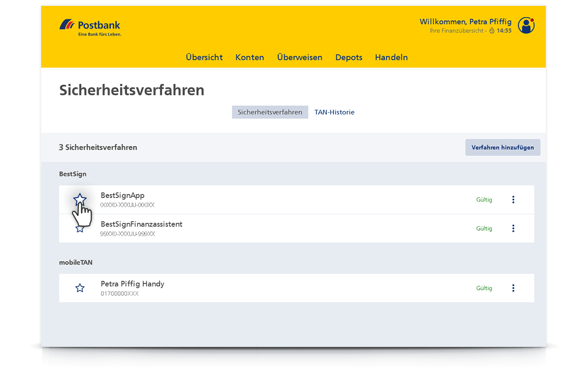Click Gültig status of Petra Piffig Handy
This screenshot has width=588, height=368.
click(x=484, y=289)
